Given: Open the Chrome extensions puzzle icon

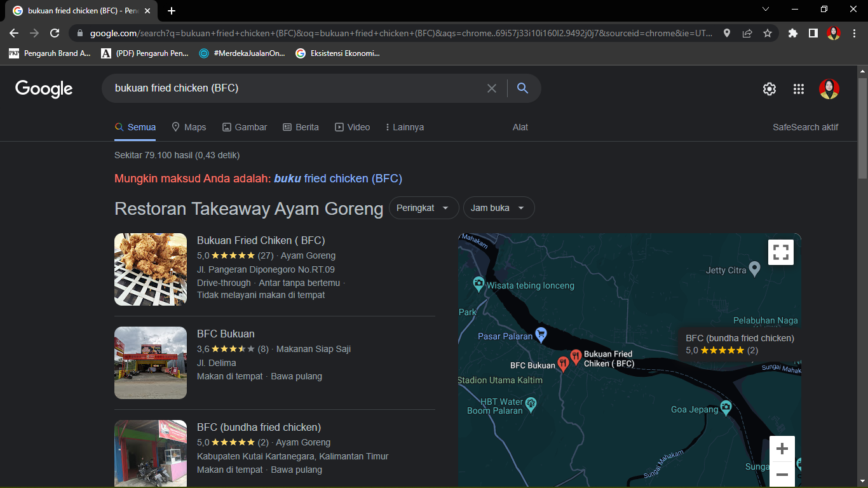Looking at the screenshot, I should click(x=792, y=33).
